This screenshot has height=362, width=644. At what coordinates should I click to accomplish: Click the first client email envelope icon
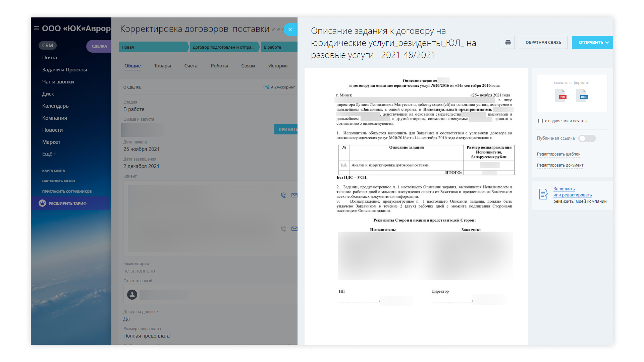294,195
